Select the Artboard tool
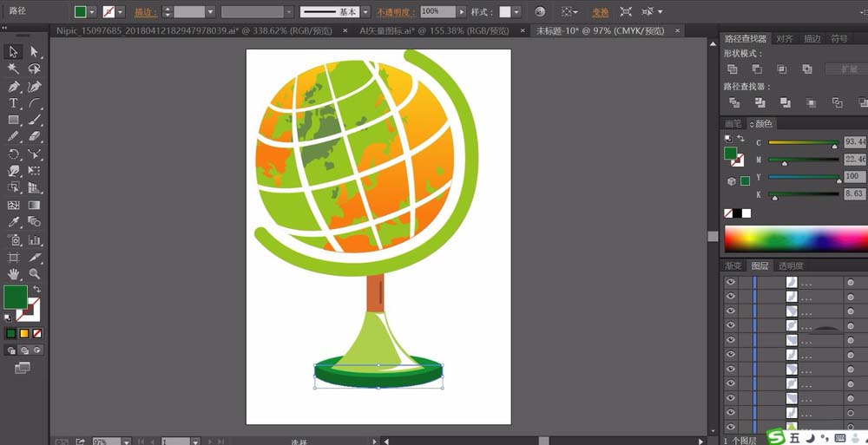This screenshot has width=868, height=445. (x=13, y=258)
